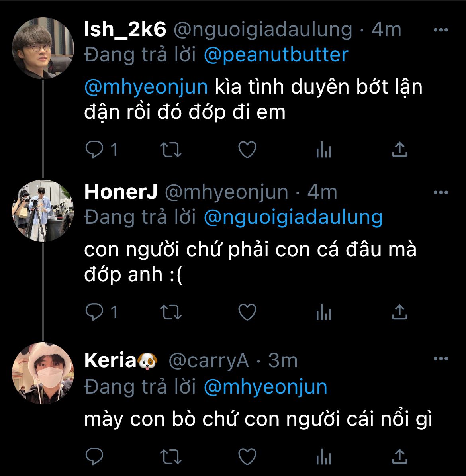View analytics for the lsh_2k6 tweet
466x476 pixels.
point(323,151)
